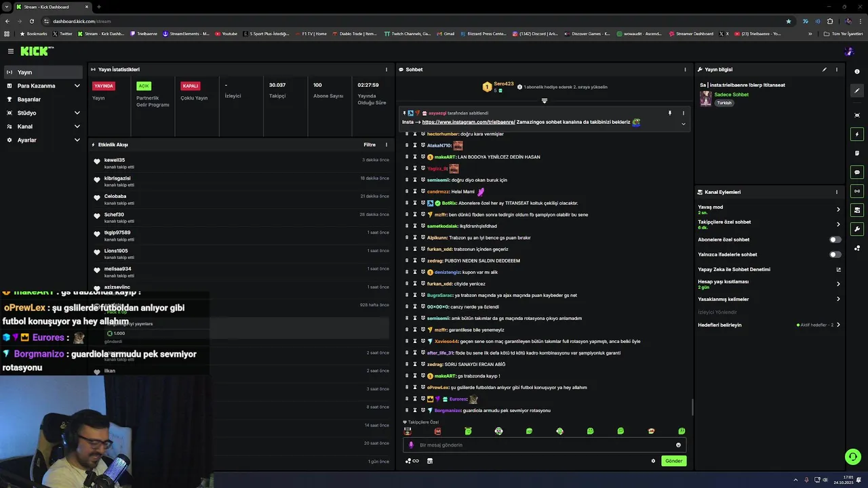The width and height of the screenshot is (868, 488).
Task: Open Streamer Dashboard bookmark
Action: tap(691, 33)
